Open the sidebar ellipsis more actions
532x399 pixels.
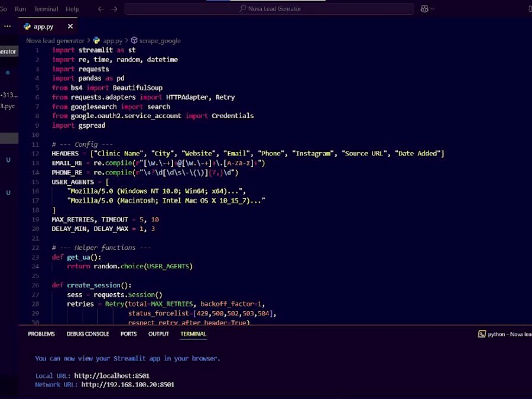point(8,26)
